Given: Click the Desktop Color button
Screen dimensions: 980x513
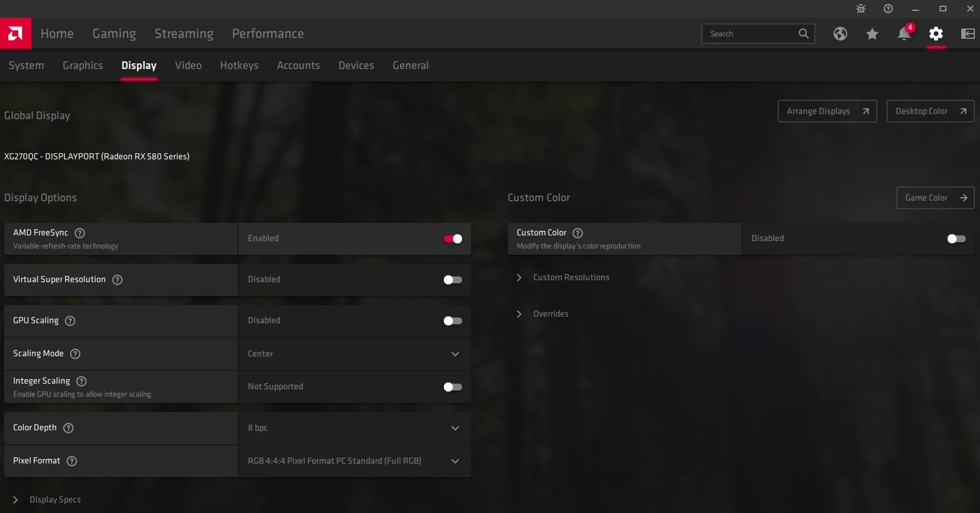Looking at the screenshot, I should click(930, 111).
